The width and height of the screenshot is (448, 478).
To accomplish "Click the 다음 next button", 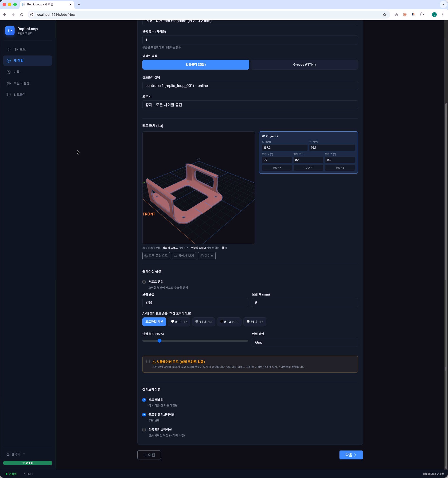I will (x=351, y=455).
